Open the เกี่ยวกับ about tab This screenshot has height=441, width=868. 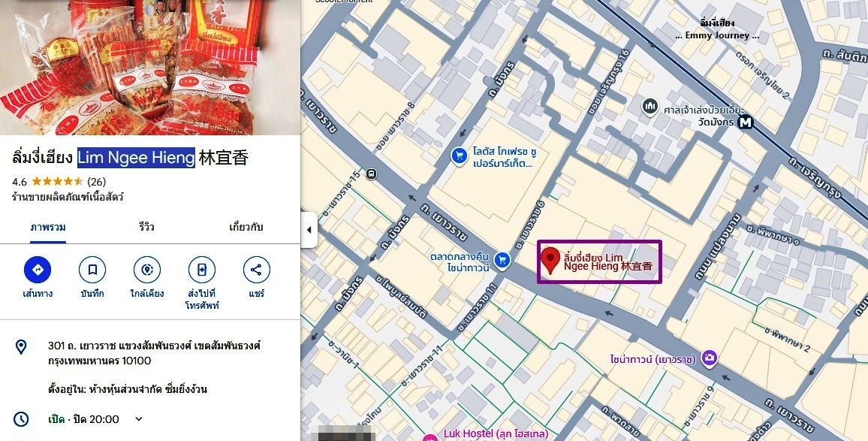246,227
